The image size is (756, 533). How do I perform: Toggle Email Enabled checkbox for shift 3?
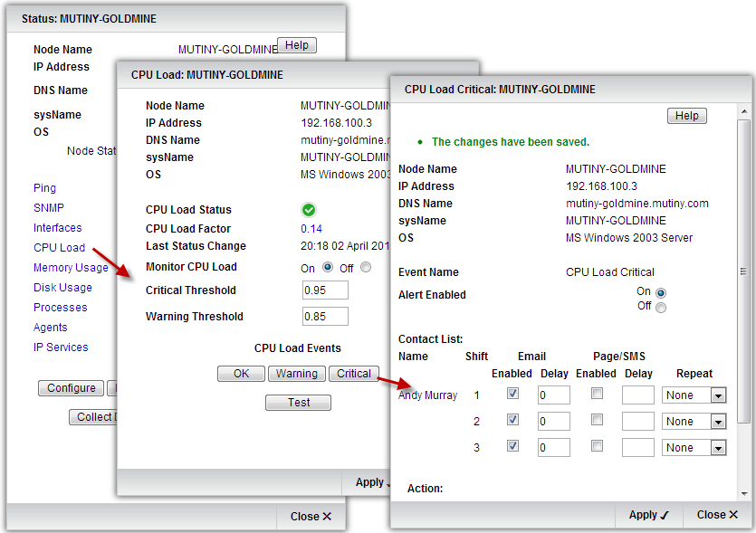tap(513, 446)
